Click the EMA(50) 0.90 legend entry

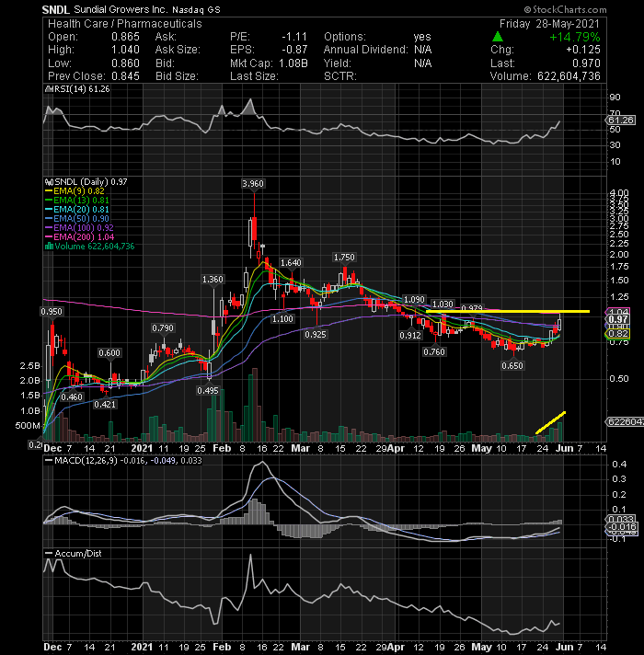click(x=77, y=218)
